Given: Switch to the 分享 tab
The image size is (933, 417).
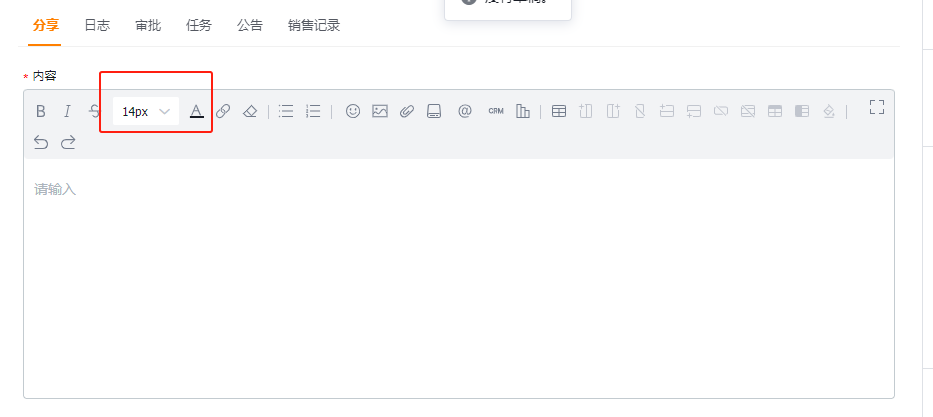Looking at the screenshot, I should (x=46, y=26).
